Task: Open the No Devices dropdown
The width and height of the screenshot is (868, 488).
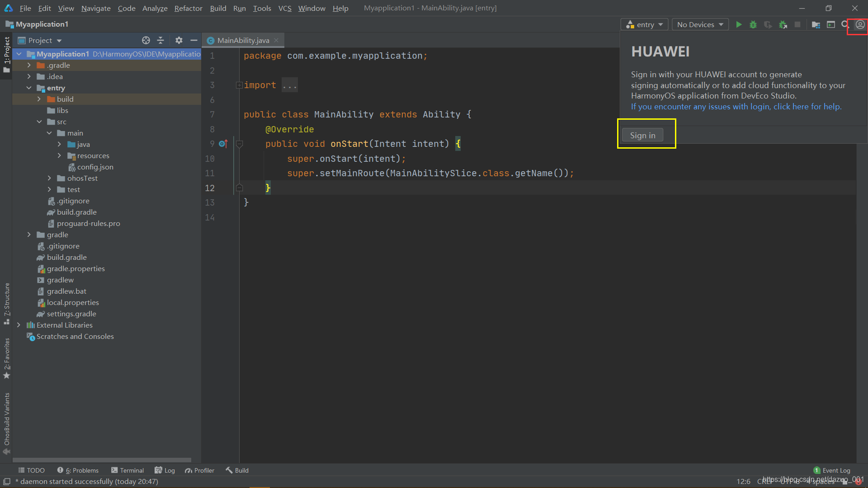Action: [x=700, y=24]
